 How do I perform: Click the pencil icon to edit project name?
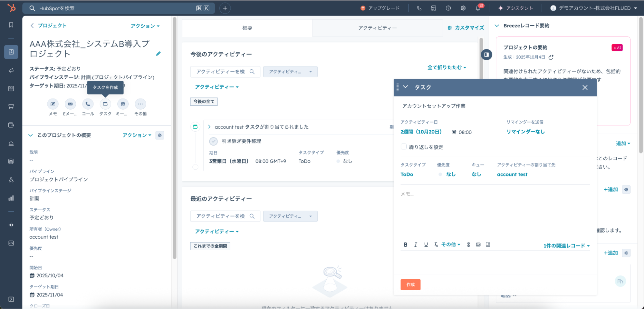pos(158,54)
